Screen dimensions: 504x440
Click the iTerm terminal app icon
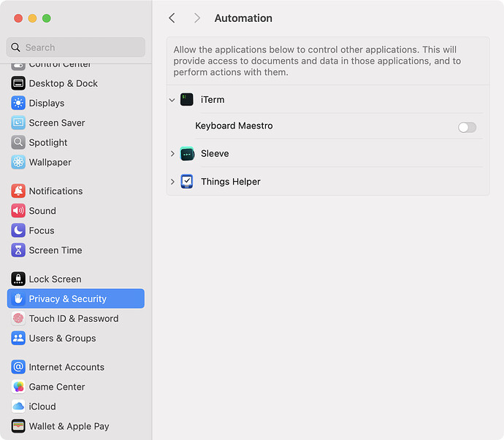coord(187,99)
